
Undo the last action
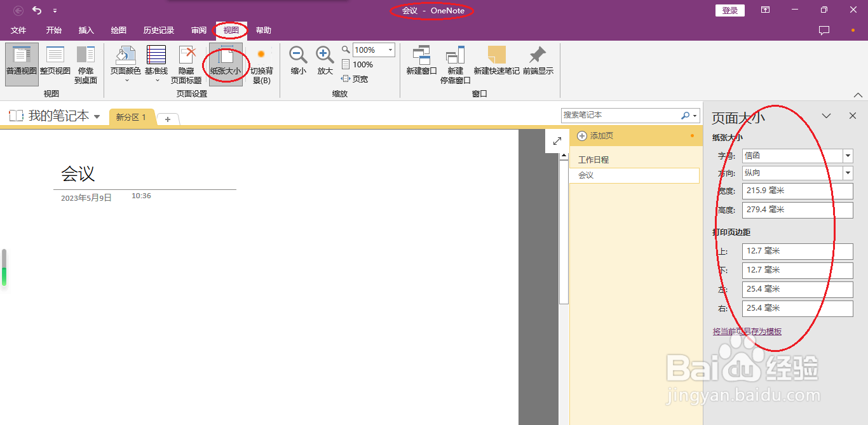coord(37,10)
